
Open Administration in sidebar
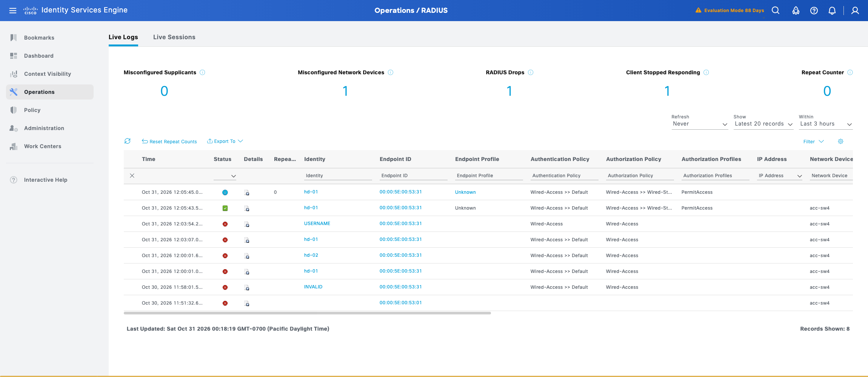click(50, 128)
